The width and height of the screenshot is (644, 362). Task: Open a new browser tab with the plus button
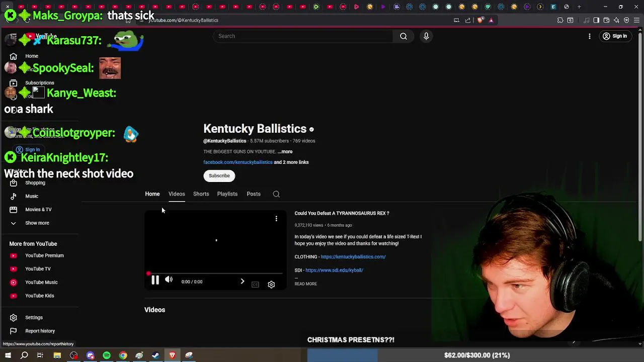click(x=579, y=7)
